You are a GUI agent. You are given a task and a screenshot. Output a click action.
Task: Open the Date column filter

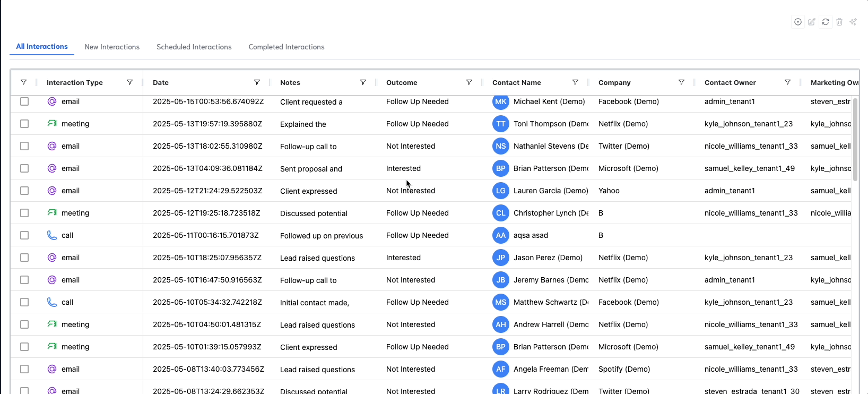click(x=257, y=82)
